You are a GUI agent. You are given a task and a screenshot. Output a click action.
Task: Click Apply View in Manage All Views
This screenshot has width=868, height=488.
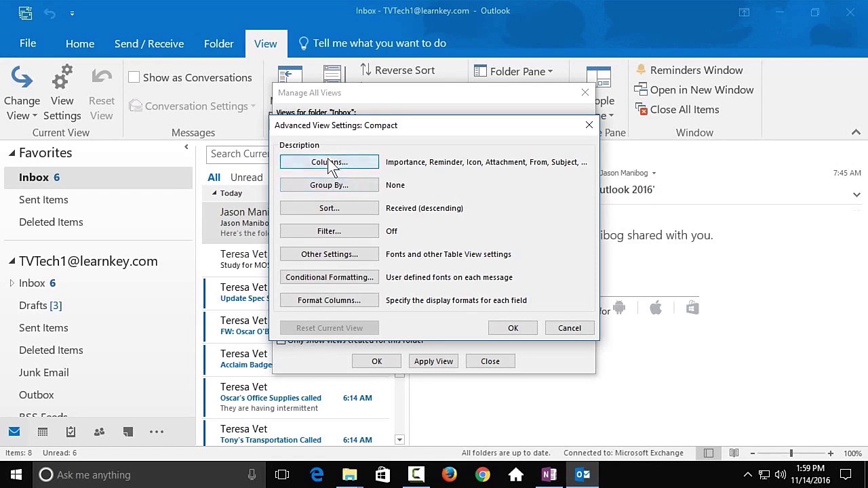click(433, 361)
